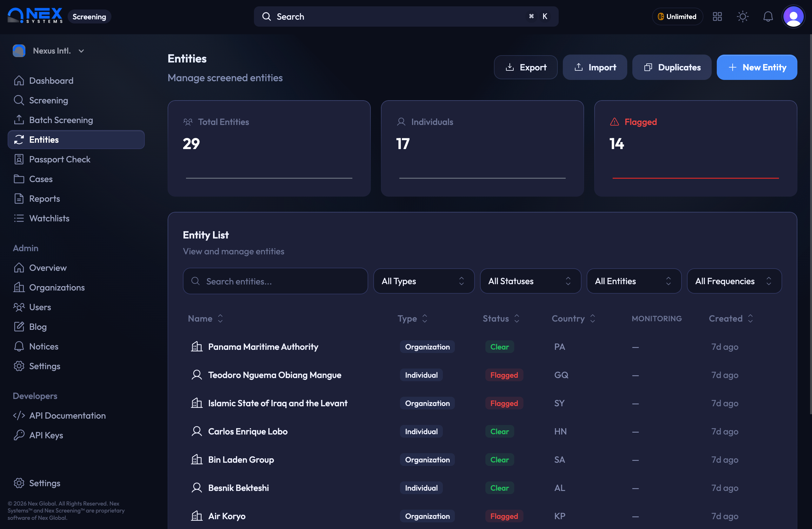Open Organizations under Admin

pyautogui.click(x=76, y=287)
